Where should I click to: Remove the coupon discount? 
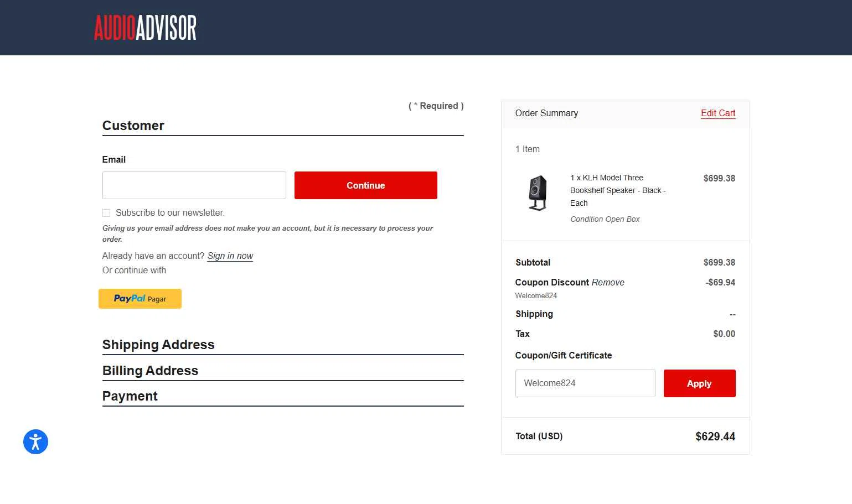608,282
